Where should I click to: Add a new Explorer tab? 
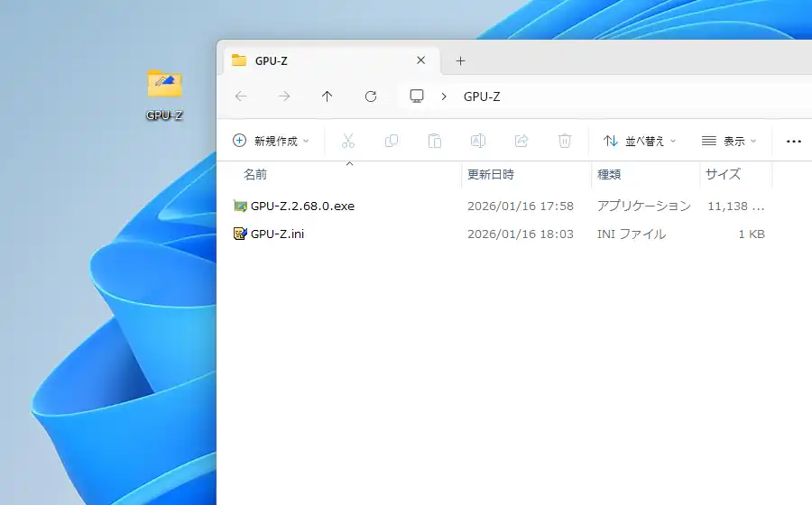click(460, 60)
